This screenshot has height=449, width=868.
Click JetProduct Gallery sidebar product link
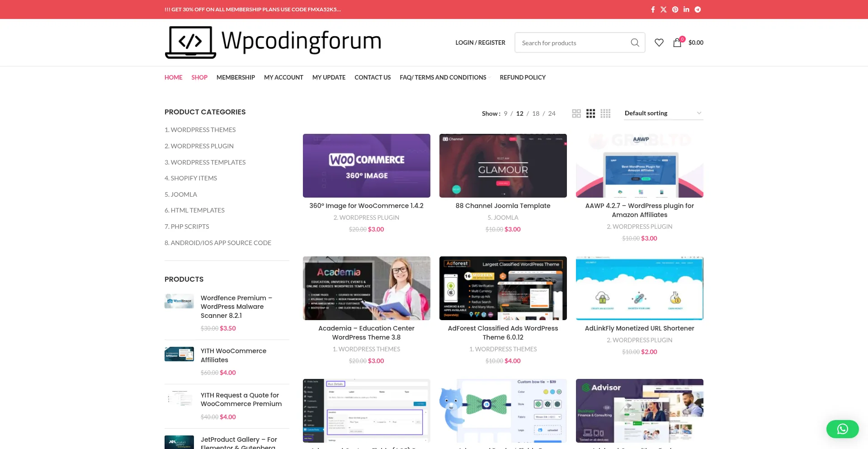[x=239, y=443]
